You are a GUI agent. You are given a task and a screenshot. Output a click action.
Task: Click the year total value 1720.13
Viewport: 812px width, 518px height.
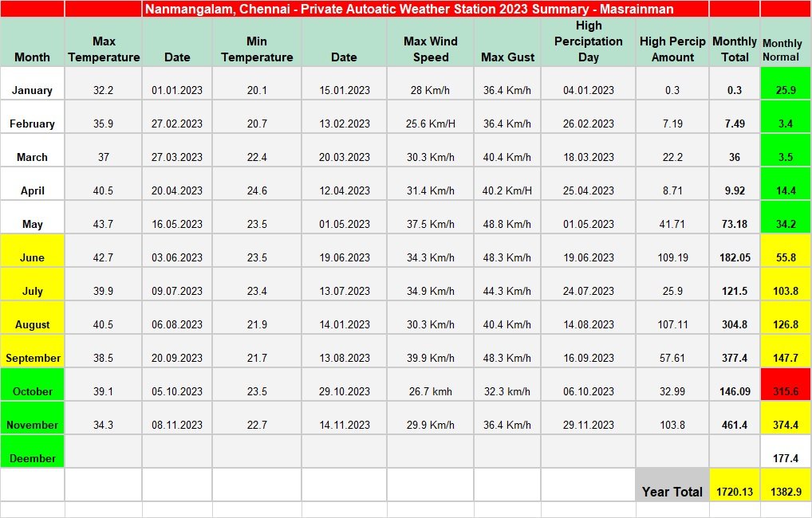click(735, 485)
